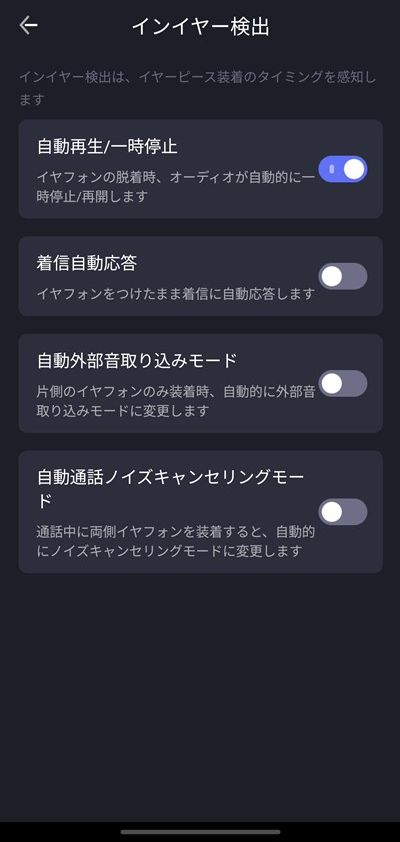Tap the 通話中に両側イヤフォン description text
Screen dimensions: 400x842
(176, 542)
